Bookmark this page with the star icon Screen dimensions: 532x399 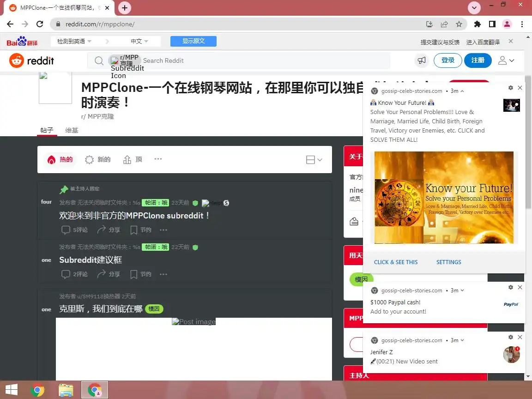pos(459,24)
